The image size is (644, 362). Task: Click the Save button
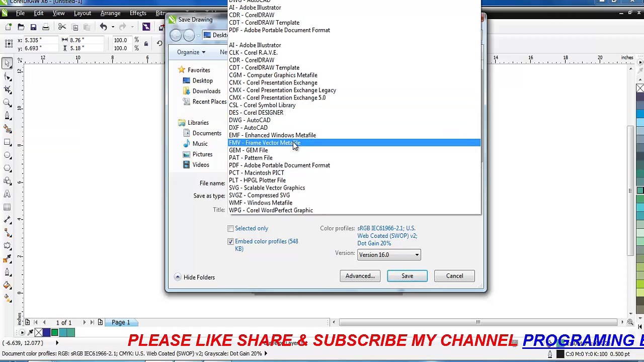point(407,276)
